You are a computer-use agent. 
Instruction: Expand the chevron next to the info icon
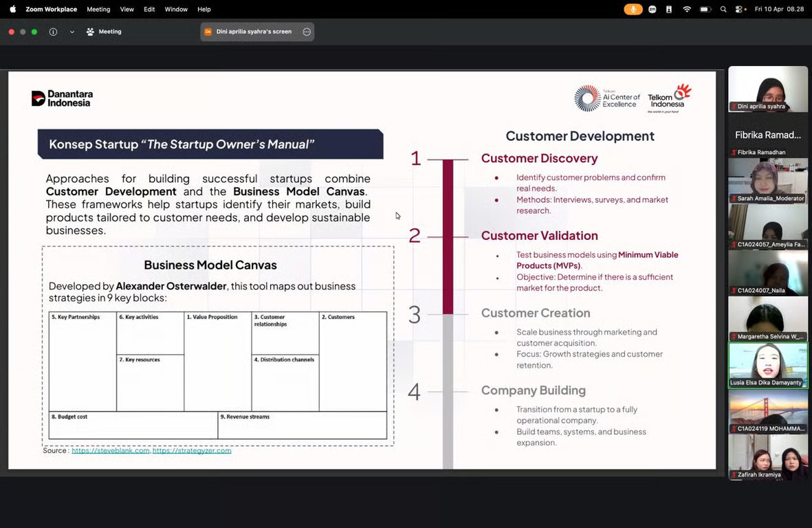tap(72, 31)
